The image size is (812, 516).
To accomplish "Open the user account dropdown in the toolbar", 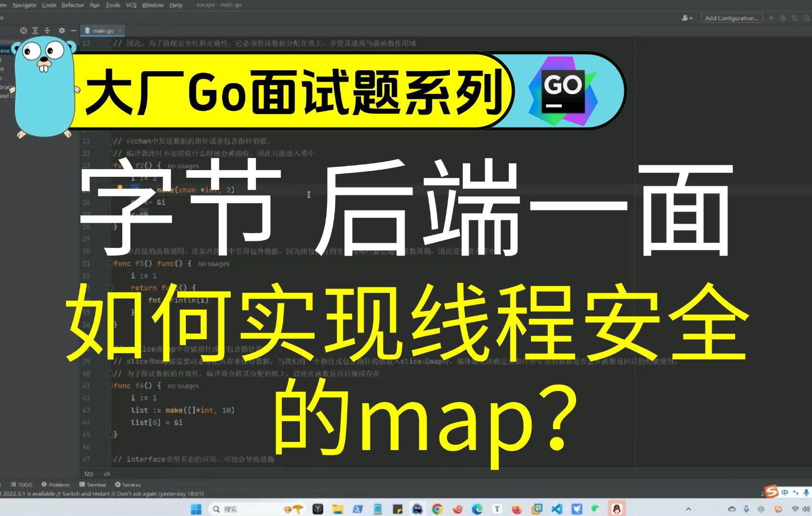I will [687, 18].
